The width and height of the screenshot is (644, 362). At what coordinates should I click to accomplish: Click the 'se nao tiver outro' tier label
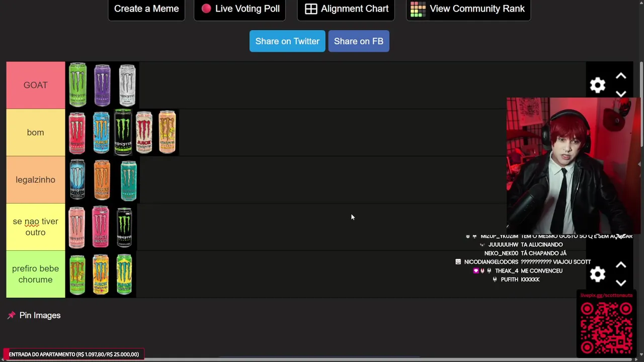pyautogui.click(x=36, y=227)
